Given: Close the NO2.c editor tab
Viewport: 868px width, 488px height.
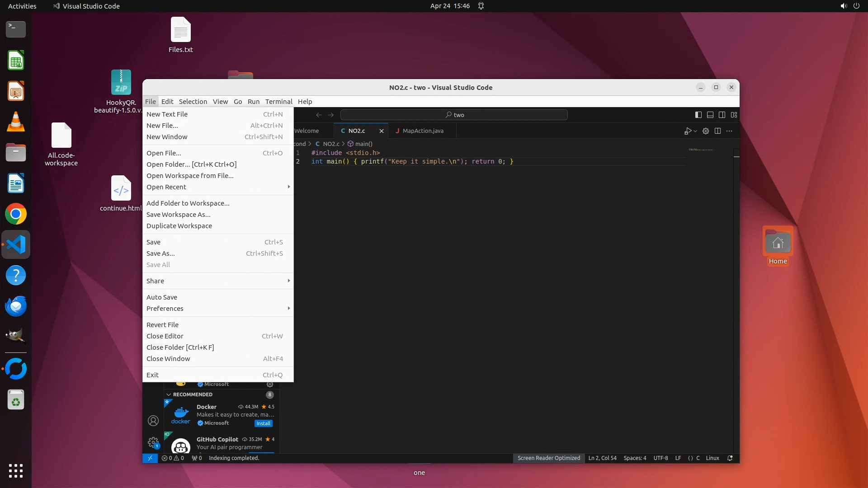Looking at the screenshot, I should (381, 131).
